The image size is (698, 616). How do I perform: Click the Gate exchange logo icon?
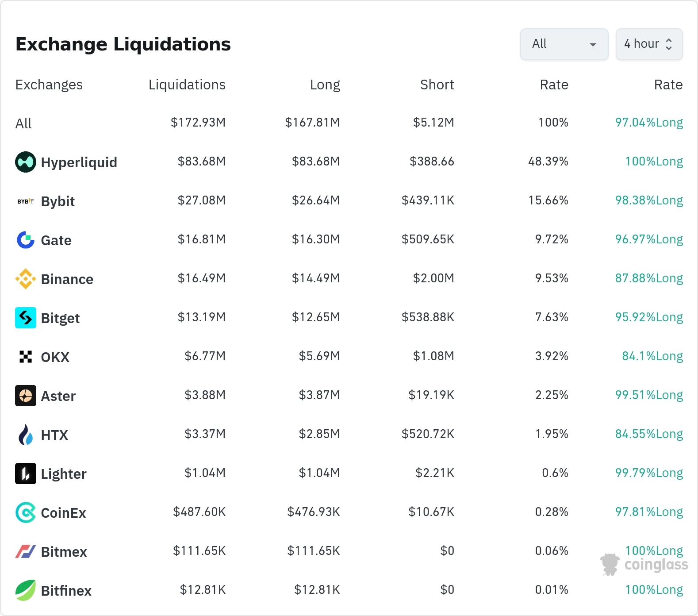(x=26, y=240)
